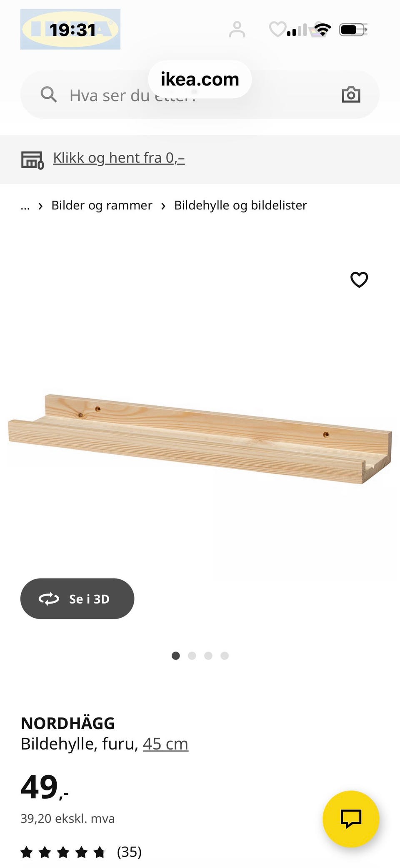Open favorites heart in header

[277, 29]
